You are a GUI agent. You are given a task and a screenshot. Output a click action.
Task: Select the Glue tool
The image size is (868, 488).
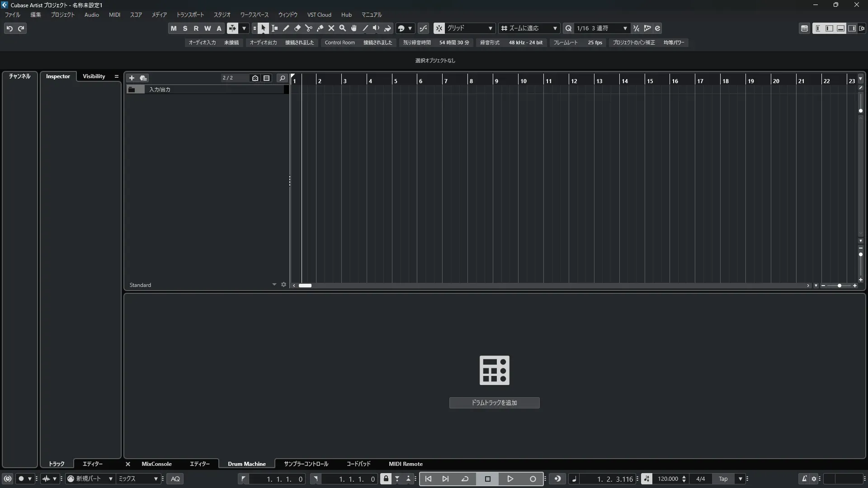320,28
